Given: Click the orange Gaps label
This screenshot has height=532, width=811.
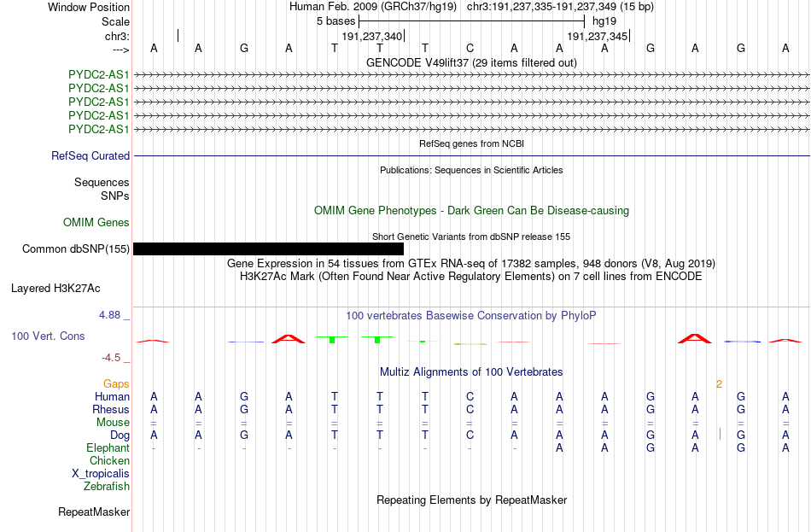Looking at the screenshot, I should click(116, 384).
